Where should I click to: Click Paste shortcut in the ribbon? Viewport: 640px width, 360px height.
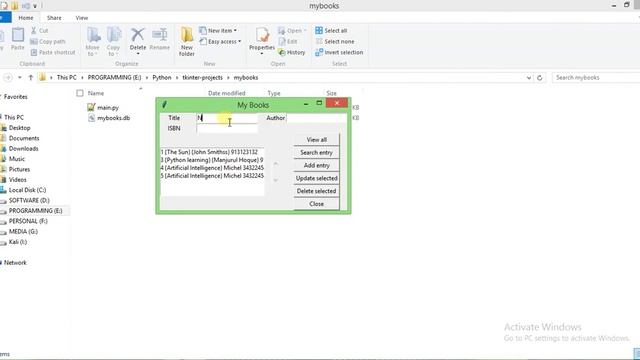click(53, 52)
